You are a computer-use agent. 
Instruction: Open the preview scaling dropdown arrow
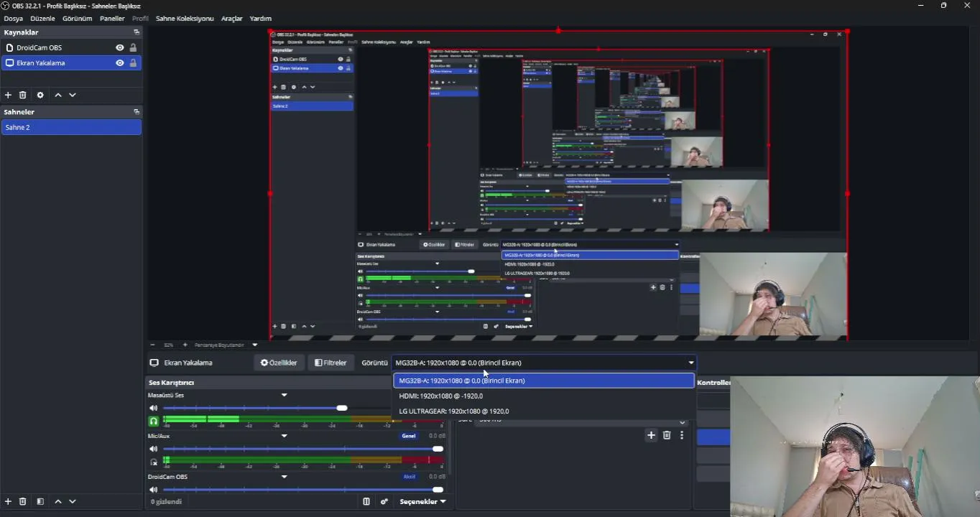[x=254, y=345]
